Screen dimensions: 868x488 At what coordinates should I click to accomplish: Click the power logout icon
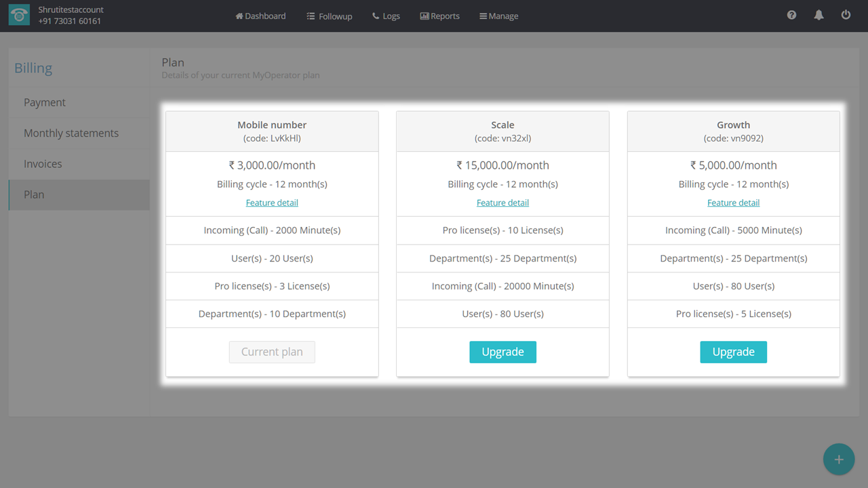point(846,15)
